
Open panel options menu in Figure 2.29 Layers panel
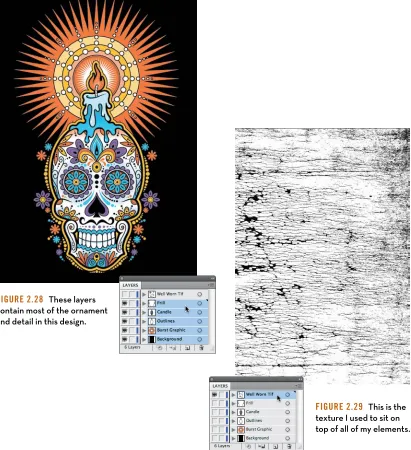tap(299, 386)
